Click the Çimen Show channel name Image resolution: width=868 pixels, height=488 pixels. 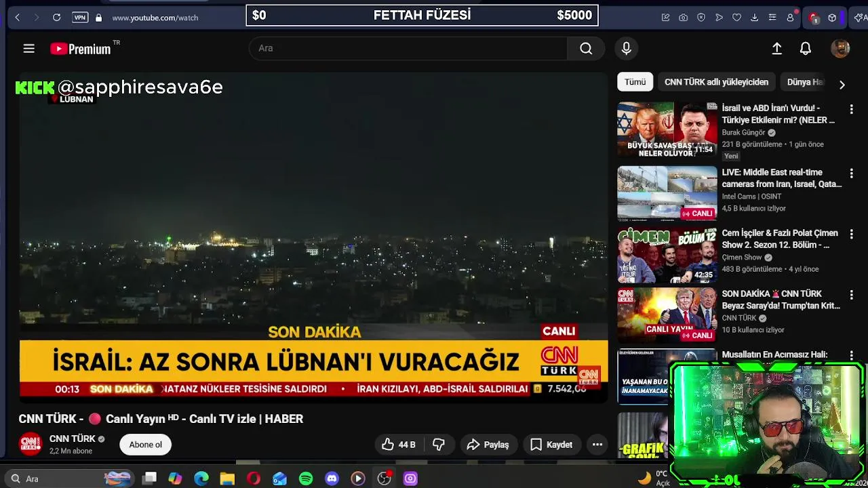742,258
